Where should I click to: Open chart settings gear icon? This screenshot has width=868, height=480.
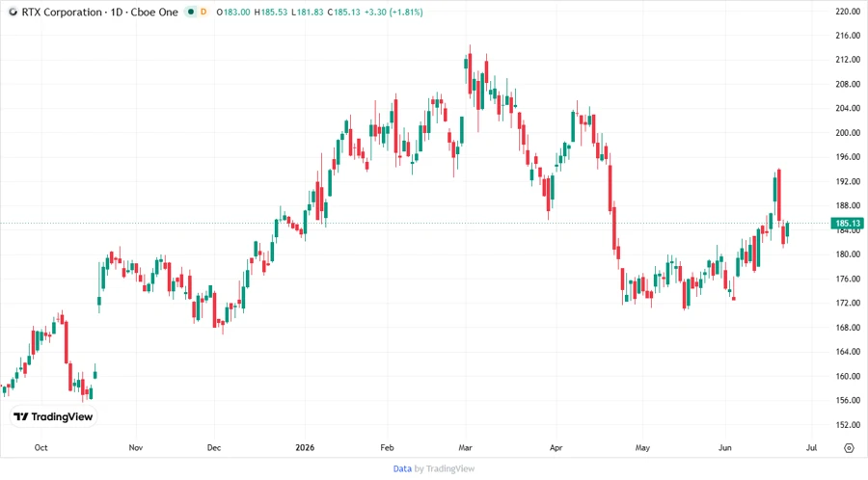pyautogui.click(x=849, y=448)
